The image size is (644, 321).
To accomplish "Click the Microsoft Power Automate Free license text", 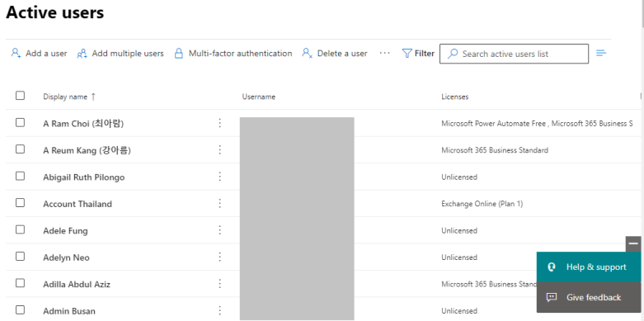I will (x=493, y=123).
